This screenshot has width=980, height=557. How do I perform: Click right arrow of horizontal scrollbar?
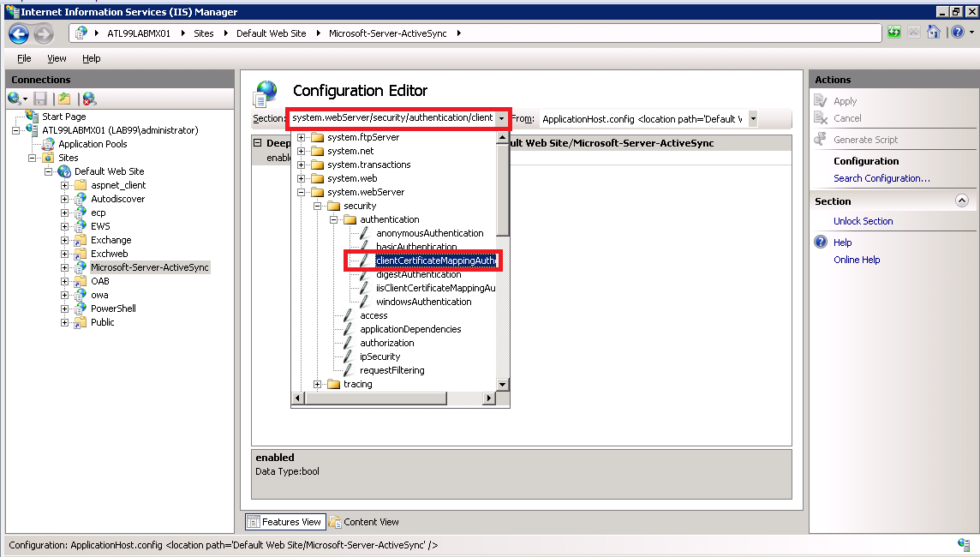(489, 398)
